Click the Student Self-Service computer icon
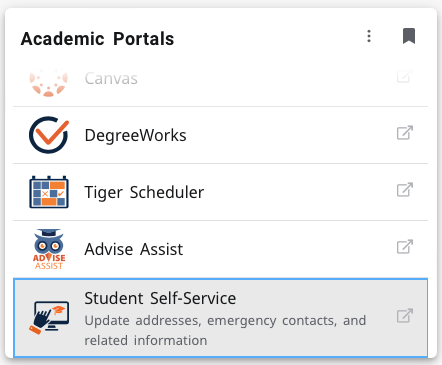 [x=49, y=317]
